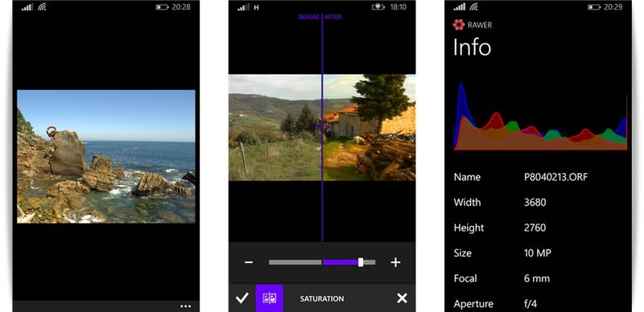Tap the BEFORE label above the photo
Viewport: 644px width, 312px height.
coord(309,17)
